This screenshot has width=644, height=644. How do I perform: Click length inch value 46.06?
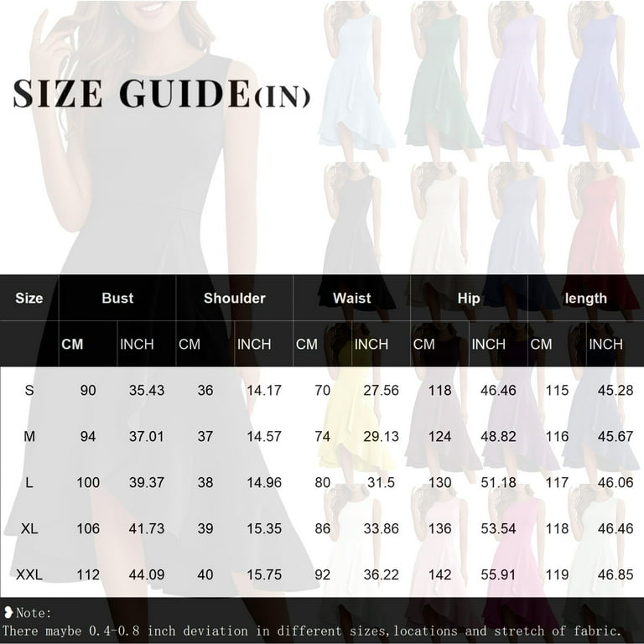tap(615, 482)
